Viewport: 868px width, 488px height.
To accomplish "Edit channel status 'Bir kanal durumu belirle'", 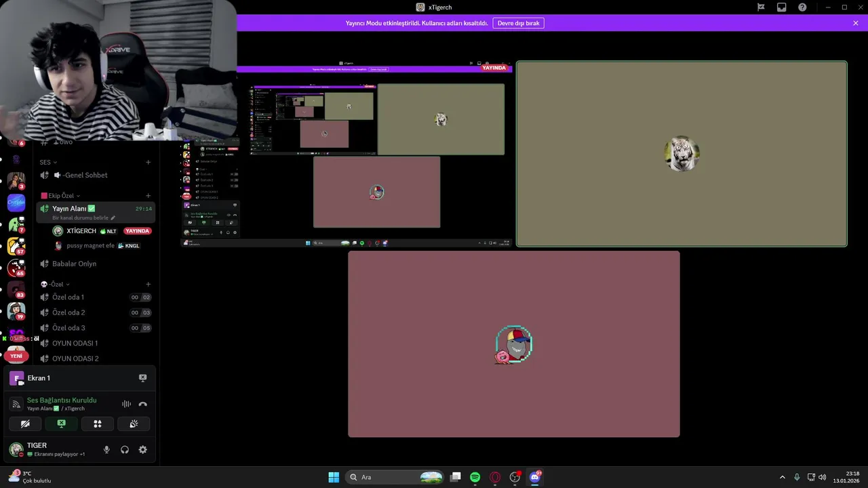I will pyautogui.click(x=83, y=218).
